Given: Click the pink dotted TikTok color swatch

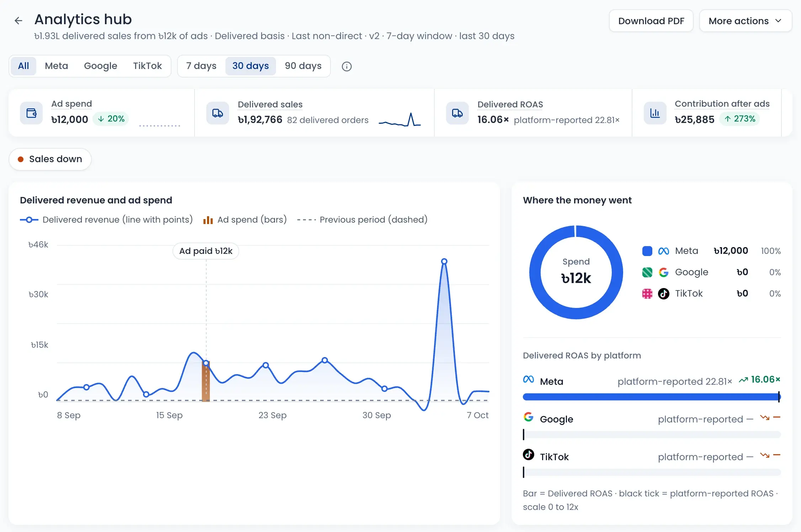Looking at the screenshot, I should (x=647, y=294).
